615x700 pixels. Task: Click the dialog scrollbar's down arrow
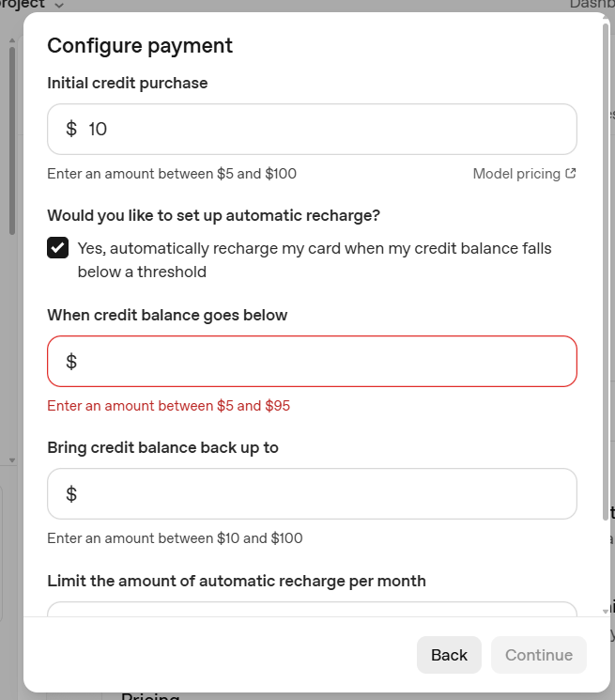tap(606, 611)
